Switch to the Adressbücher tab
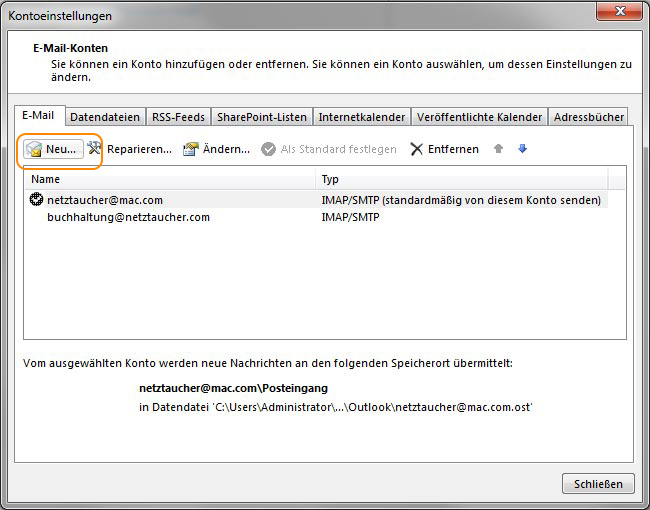Viewport: 650px width, 510px height. 588,117
